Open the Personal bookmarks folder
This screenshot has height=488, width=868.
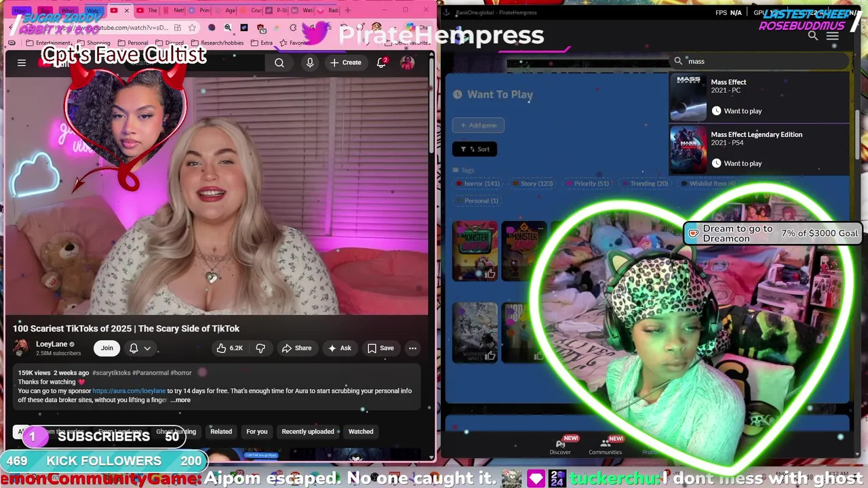tap(133, 43)
